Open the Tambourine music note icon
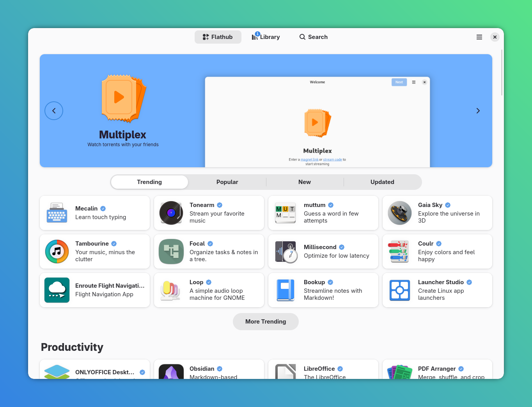Image resolution: width=532 pixels, height=407 pixels. pos(57,251)
